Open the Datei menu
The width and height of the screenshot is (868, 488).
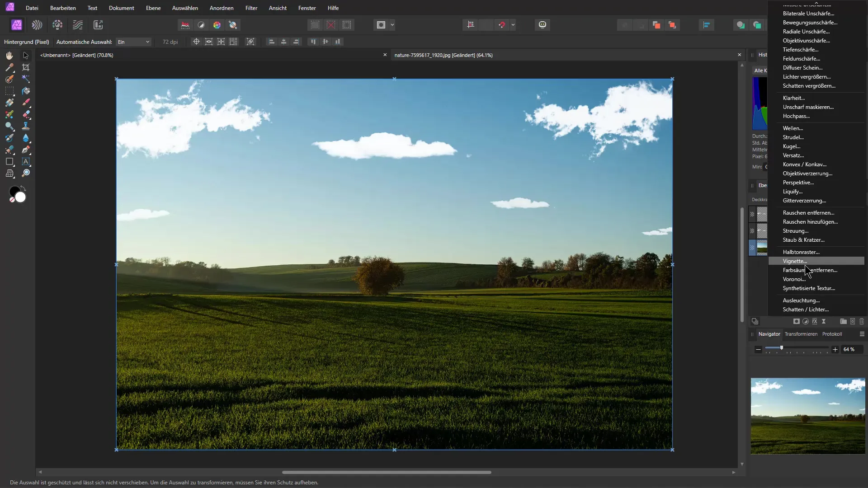(x=32, y=8)
